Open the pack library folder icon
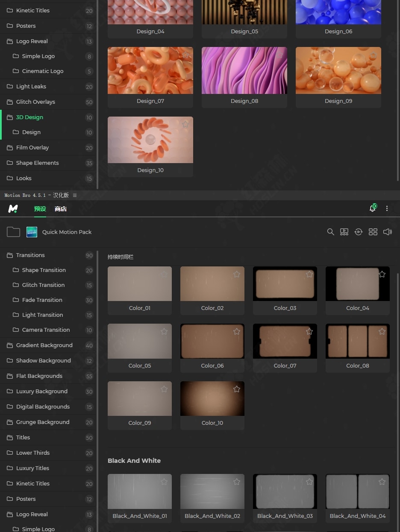Viewport: 400px width, 532px height. point(13,232)
